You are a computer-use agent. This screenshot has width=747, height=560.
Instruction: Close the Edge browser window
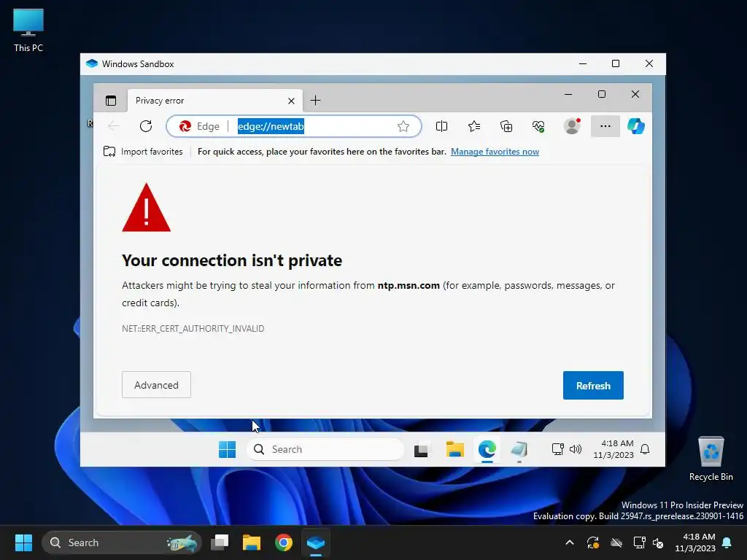tap(635, 94)
